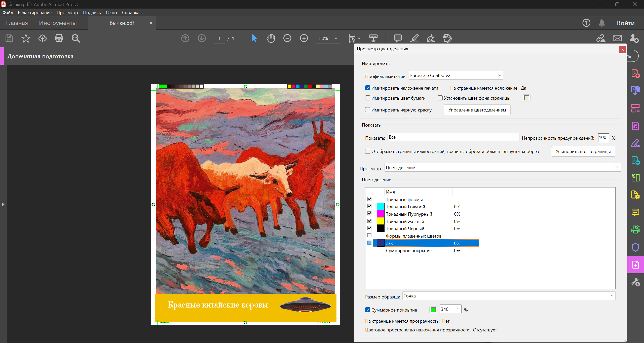Viewport: 644px width, 343px height.
Task: Enable 'Имитировать цвет бумаги' checkbox
Action: pos(368,98)
